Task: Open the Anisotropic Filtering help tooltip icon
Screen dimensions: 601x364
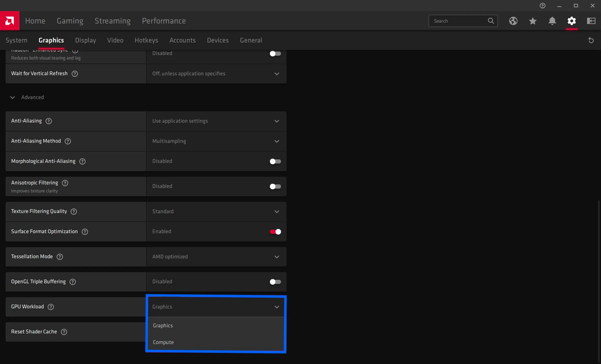Action: point(65,183)
